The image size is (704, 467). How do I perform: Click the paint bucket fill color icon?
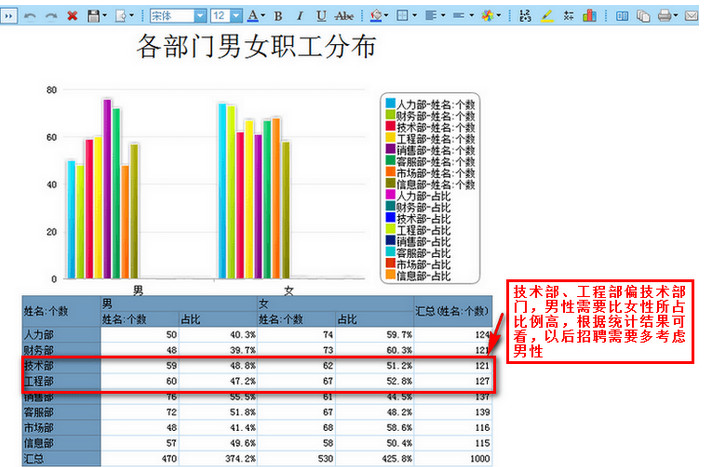tap(375, 16)
